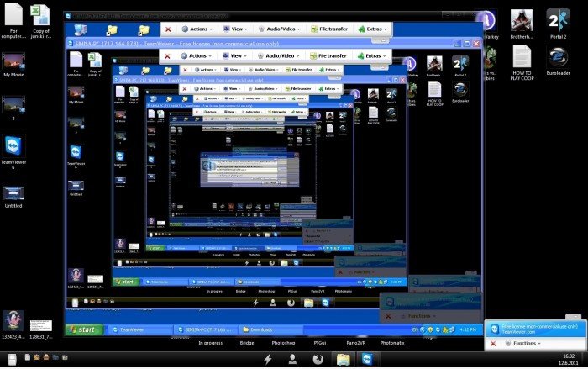588x369 pixels.
Task: Click lightning bolt dock icon inside first remote window
Action: click(255, 303)
